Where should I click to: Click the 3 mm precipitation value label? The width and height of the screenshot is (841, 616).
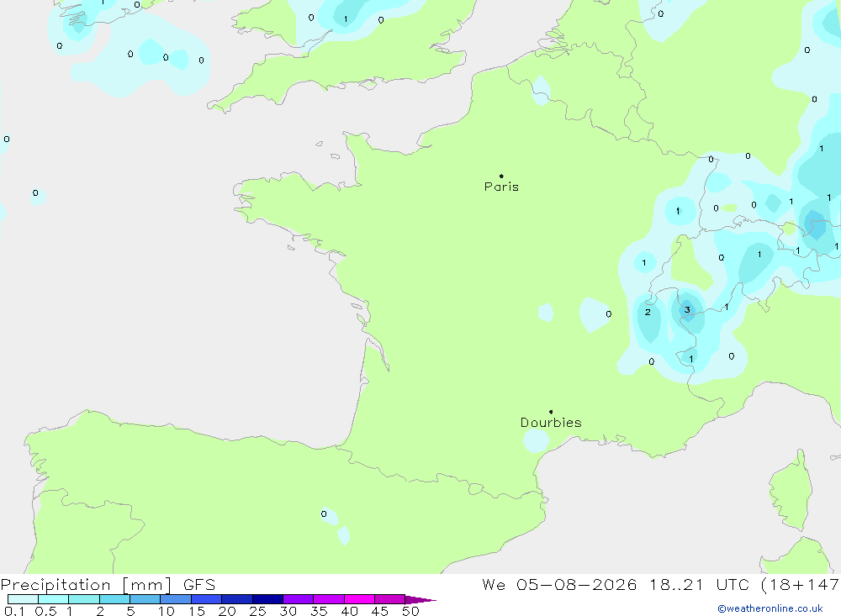687,310
